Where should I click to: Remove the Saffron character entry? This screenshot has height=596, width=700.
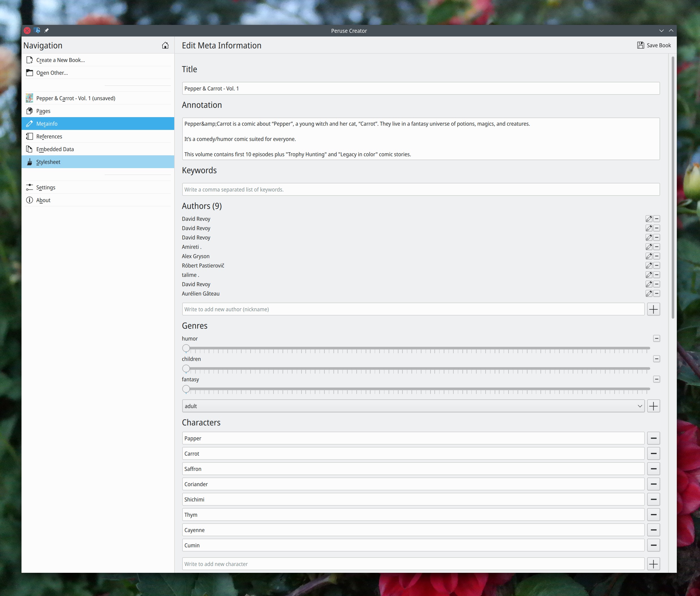(x=653, y=469)
